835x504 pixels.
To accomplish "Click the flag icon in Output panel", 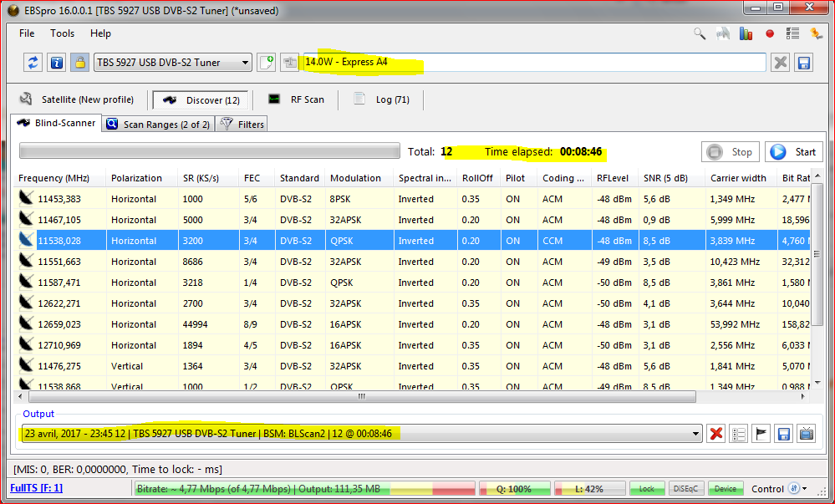I will tap(761, 433).
